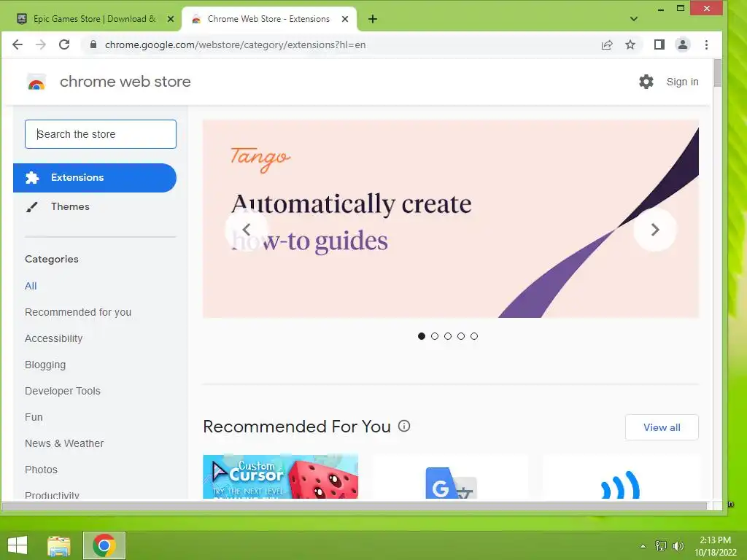Open the Blogging category
Image resolution: width=747 pixels, height=560 pixels.
[x=45, y=365]
